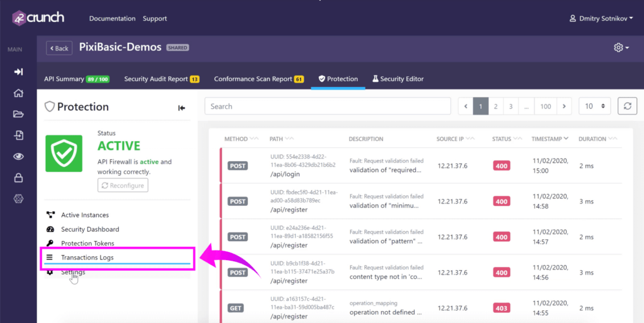Click UUID starting with 554e2338
644x323 pixels.
303,161
